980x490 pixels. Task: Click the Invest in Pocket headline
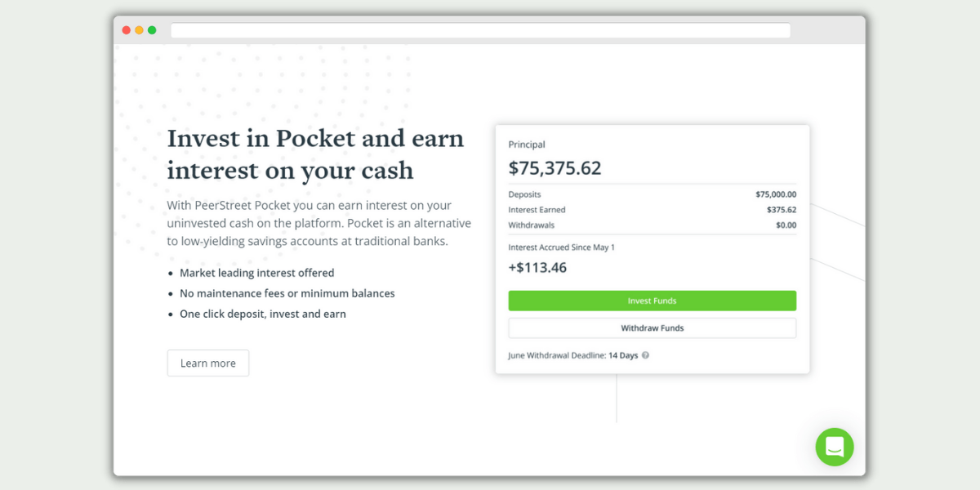(315, 154)
